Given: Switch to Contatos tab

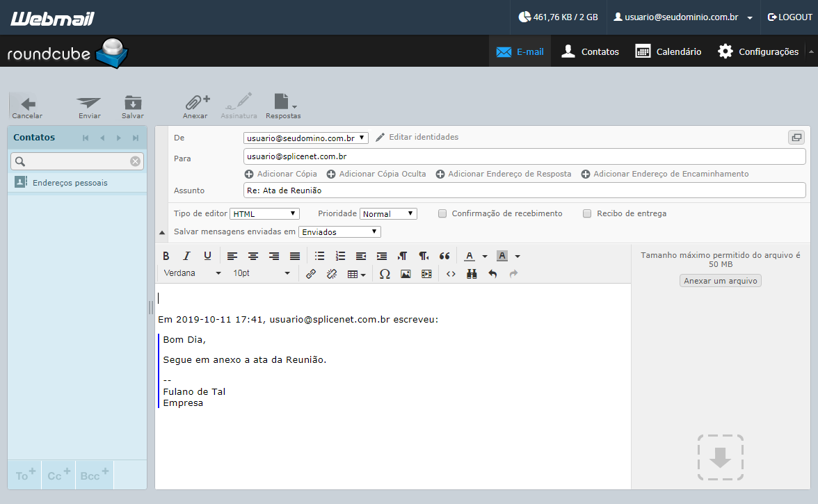Looking at the screenshot, I should [590, 51].
